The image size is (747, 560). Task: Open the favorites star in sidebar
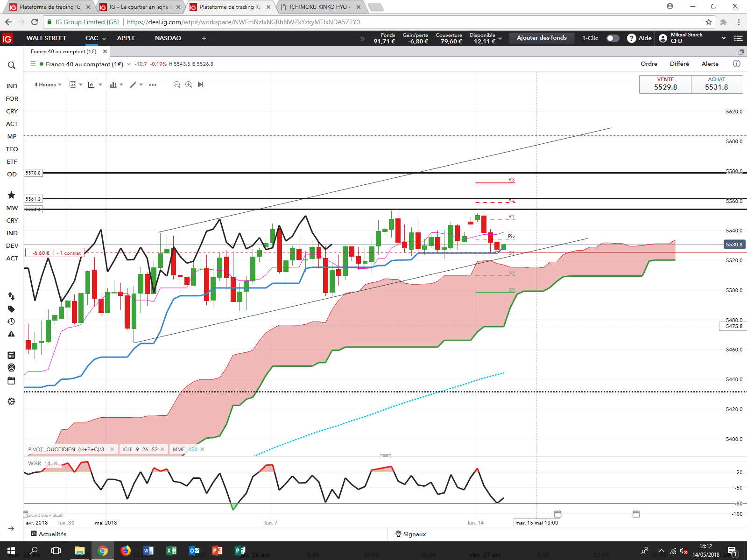12,195
